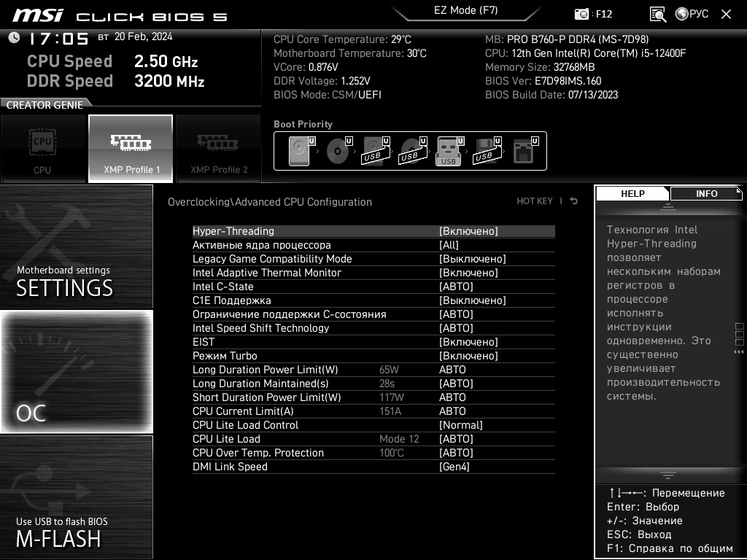
Task: Click the Overclocking\Advanced CPU Configuration breadcrumb
Action: [270, 202]
